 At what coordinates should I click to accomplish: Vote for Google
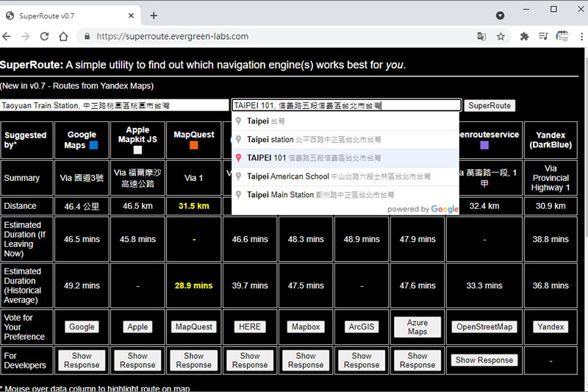(82, 327)
